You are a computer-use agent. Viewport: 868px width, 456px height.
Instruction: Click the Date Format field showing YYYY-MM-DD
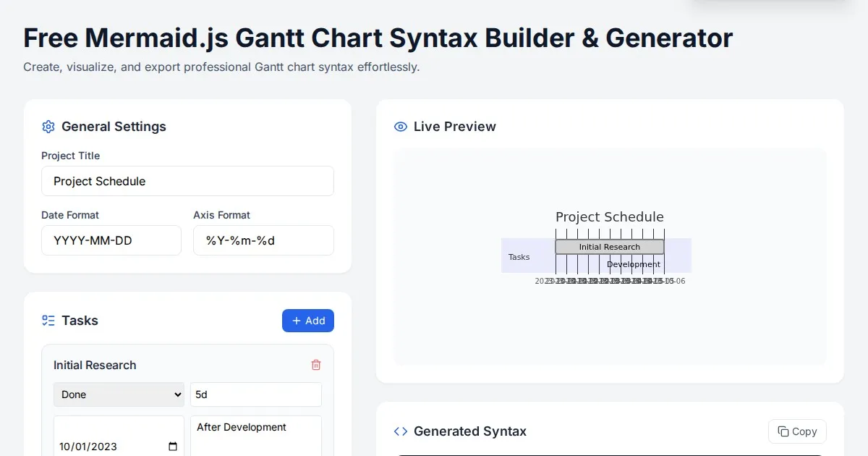click(111, 240)
